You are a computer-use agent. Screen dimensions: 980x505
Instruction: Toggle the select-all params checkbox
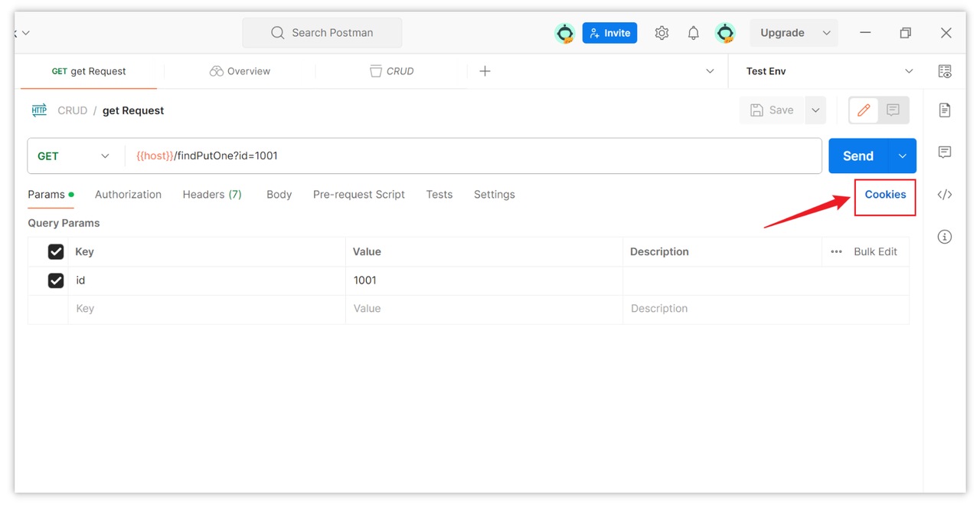(x=56, y=251)
